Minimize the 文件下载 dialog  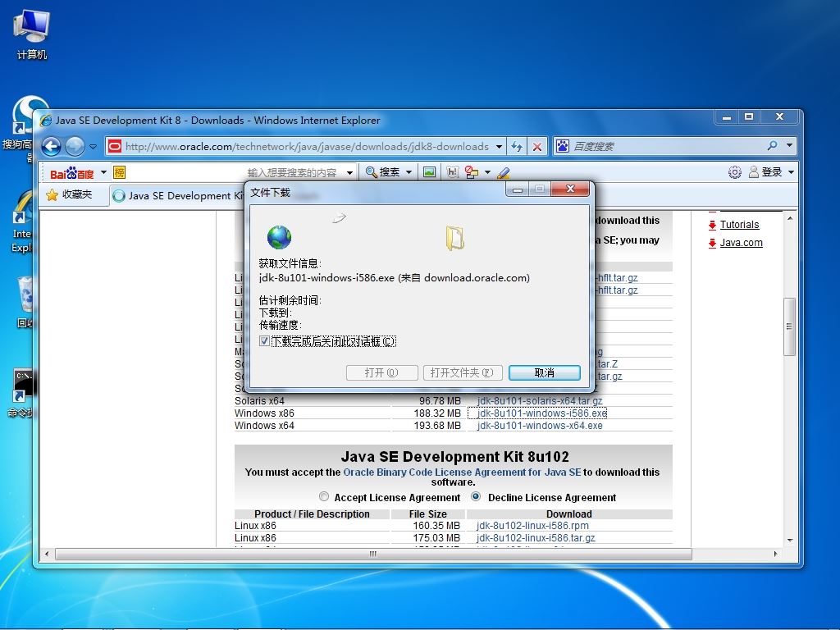click(x=518, y=189)
